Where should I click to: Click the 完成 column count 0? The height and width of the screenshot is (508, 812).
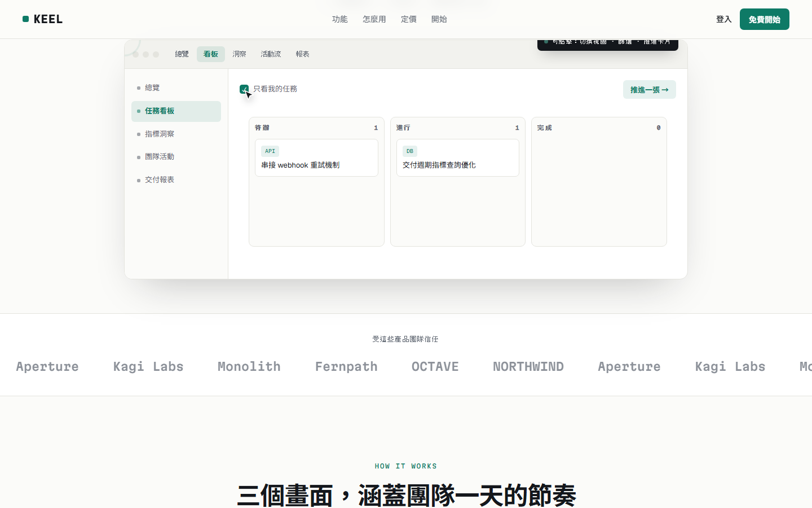(659, 128)
